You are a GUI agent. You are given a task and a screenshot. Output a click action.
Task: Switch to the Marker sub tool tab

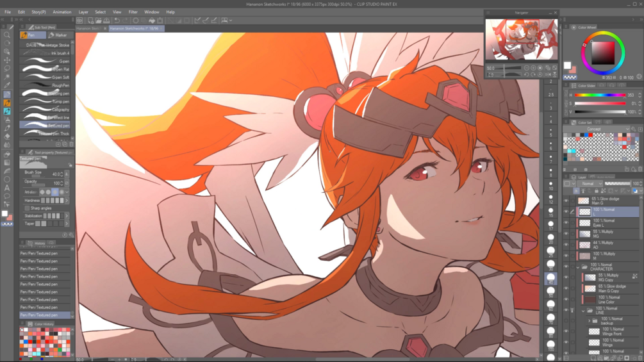click(x=60, y=35)
